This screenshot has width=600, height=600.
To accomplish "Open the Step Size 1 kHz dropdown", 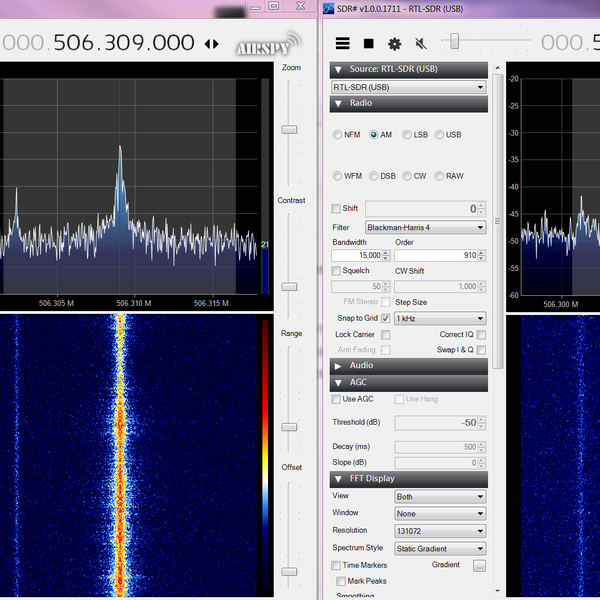I will [x=440, y=318].
